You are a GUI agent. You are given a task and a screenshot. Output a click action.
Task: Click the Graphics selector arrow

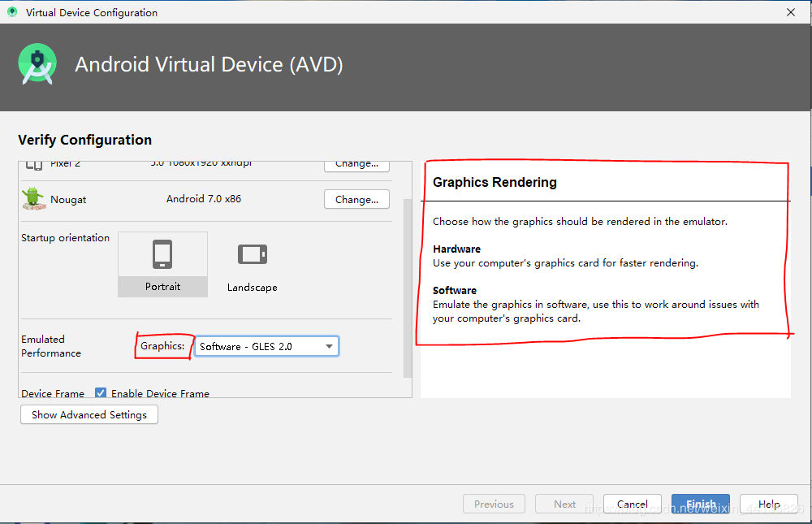[330, 345]
